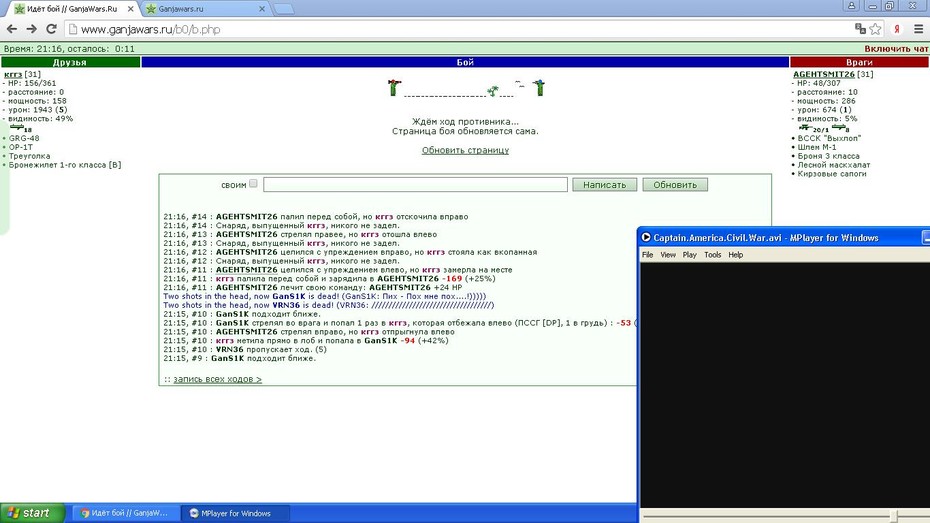Select the 'Идёт бой // GanjaW...' taskbar button

point(126,514)
